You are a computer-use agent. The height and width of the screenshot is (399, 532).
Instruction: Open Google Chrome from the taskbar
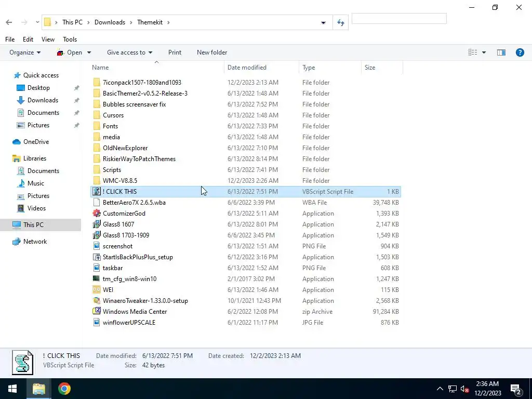(64, 389)
